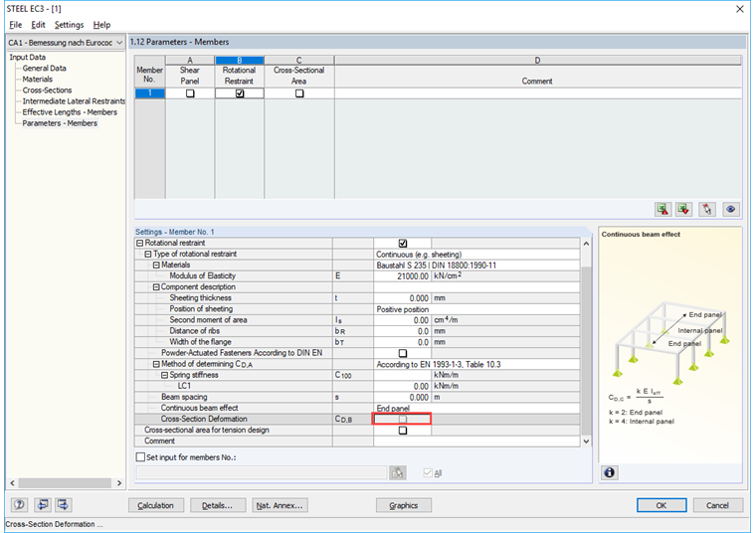Click the OK button
Screen dimensions: 756x533
point(661,505)
